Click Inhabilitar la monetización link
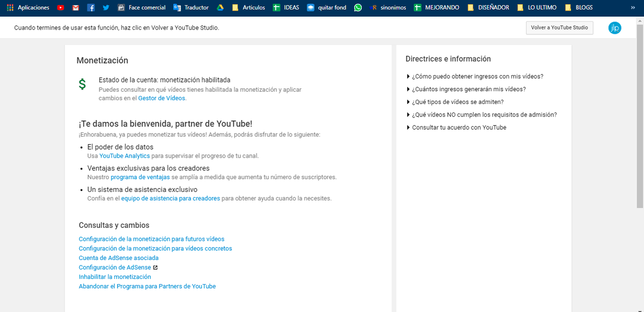 click(x=115, y=277)
